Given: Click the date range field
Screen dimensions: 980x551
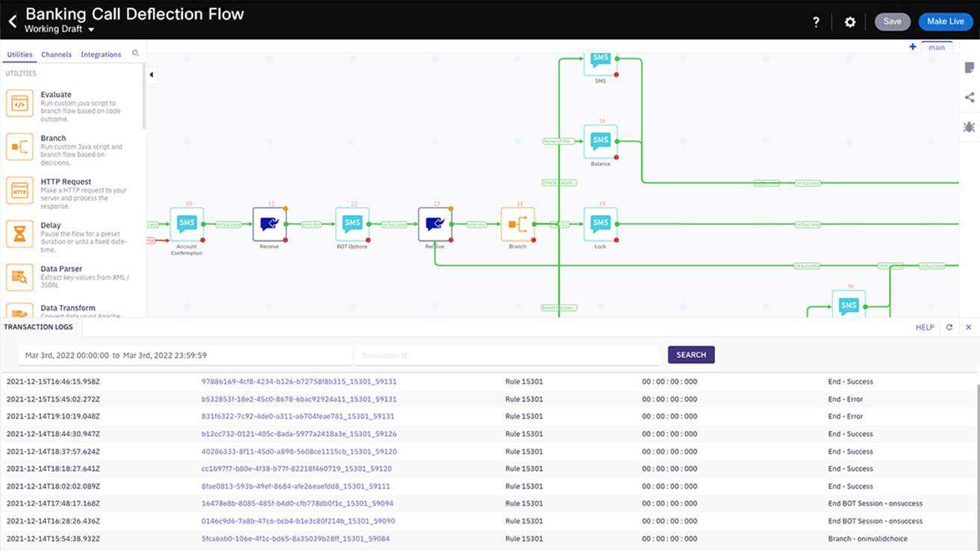Looking at the screenshot, I should (184, 355).
